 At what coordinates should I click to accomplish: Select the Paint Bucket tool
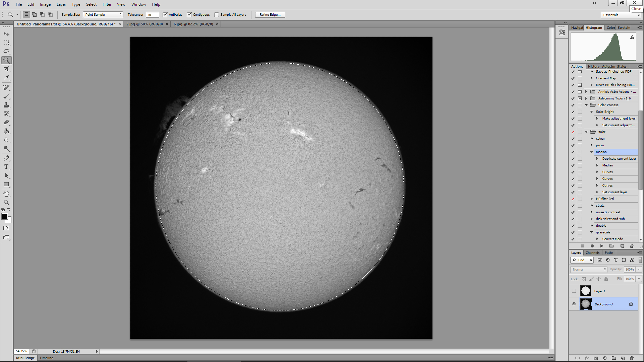tap(6, 131)
